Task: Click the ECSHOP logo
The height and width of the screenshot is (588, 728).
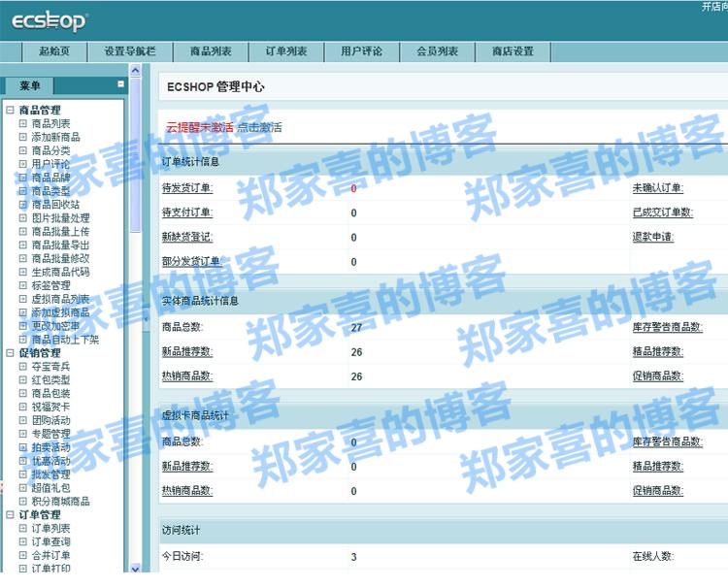Action: point(50,21)
